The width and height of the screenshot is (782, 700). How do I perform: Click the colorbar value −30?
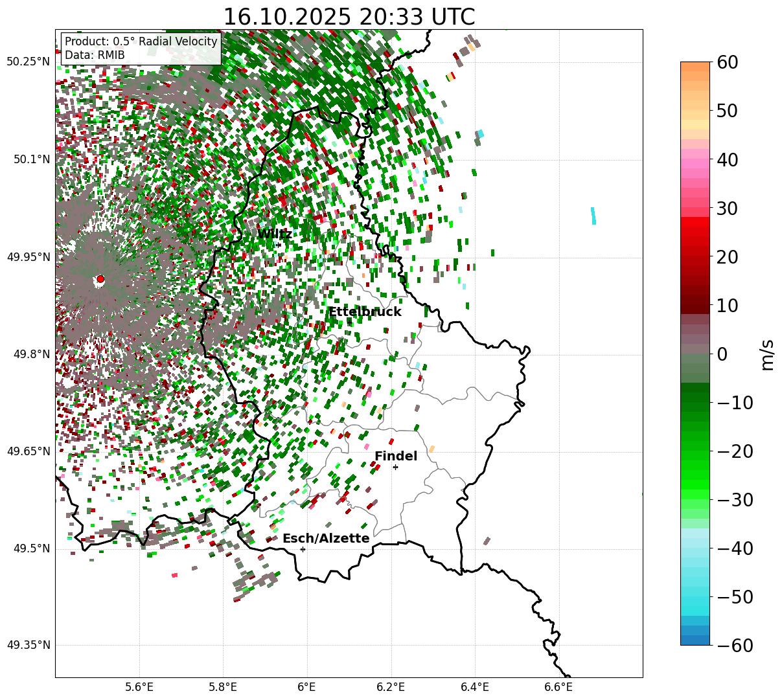click(x=735, y=500)
